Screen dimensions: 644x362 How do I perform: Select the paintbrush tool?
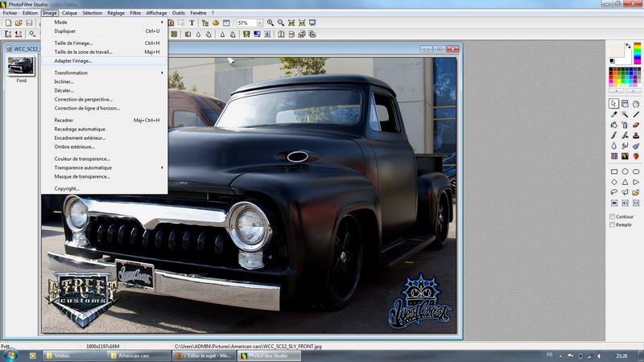pos(613,135)
